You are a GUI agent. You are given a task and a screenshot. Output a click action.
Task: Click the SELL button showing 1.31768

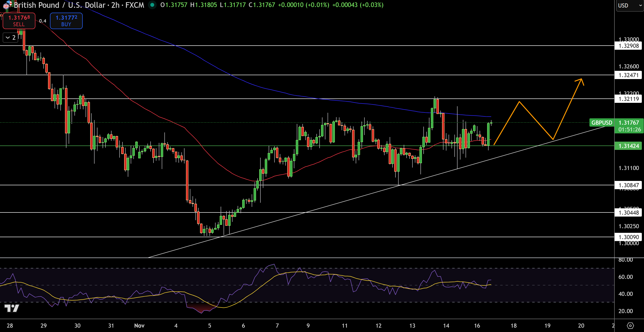[x=19, y=21]
